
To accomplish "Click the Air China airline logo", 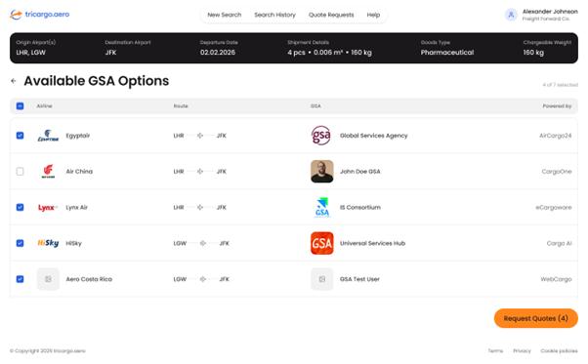I will [48, 172].
